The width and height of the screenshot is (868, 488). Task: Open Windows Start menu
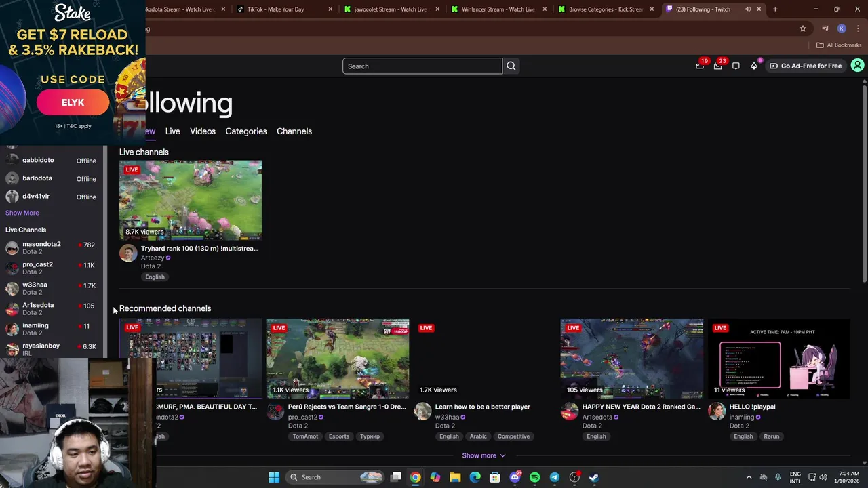[274, 477]
